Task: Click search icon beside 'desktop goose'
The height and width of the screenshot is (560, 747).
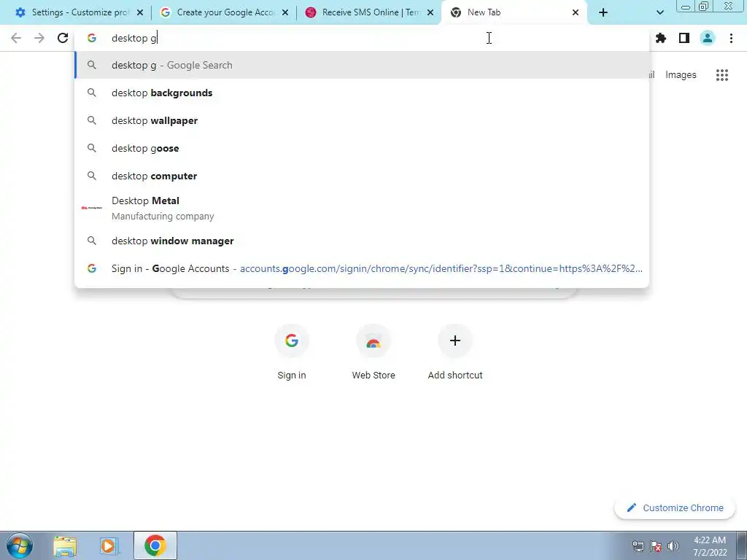Action: click(91, 148)
